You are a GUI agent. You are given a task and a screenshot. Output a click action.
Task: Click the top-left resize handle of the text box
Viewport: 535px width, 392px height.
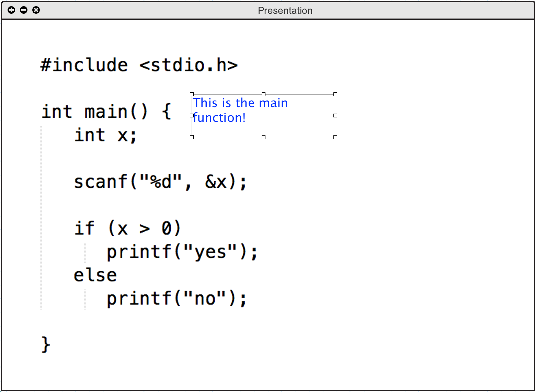pos(192,94)
